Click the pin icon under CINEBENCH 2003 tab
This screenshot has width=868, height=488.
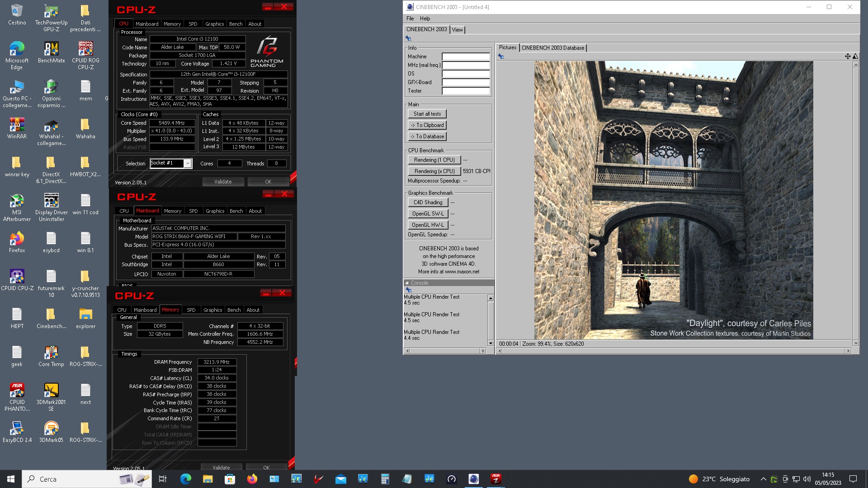pyautogui.click(x=409, y=38)
